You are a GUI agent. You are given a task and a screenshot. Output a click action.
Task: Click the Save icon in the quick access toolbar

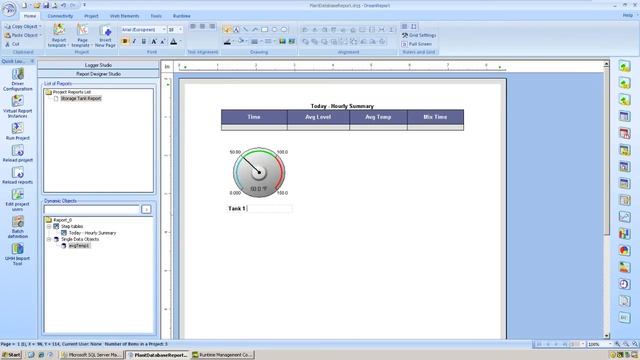pos(46,5)
